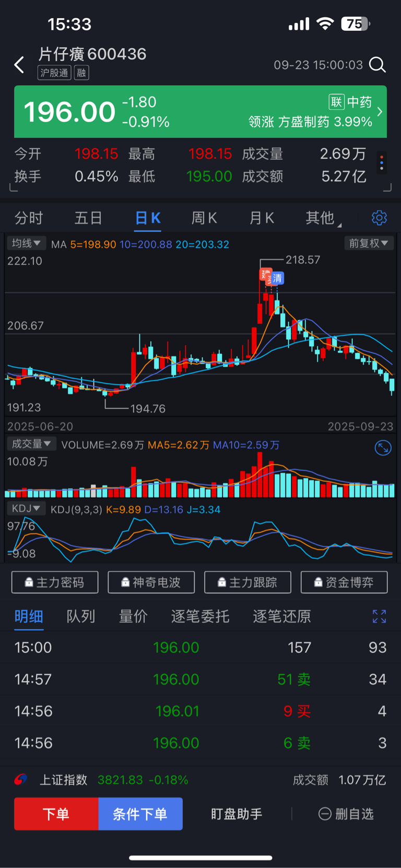Tap the 196.00 current price
This screenshot has width=401, height=868.
point(69,112)
